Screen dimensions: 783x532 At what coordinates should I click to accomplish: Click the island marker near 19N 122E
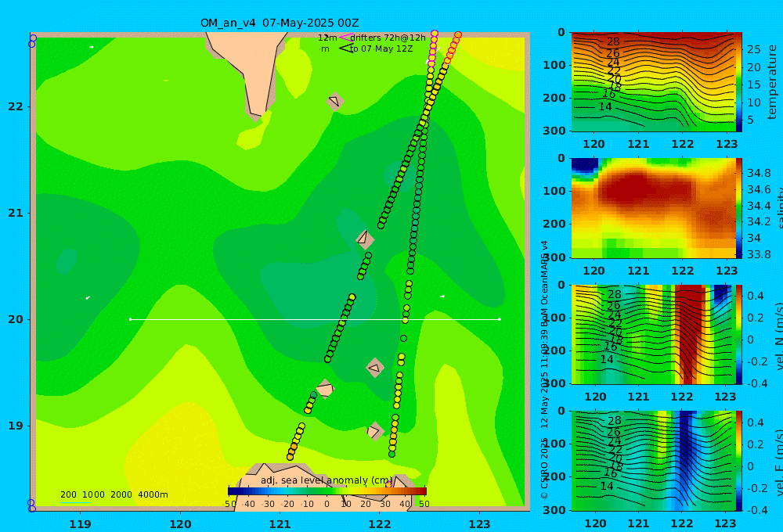click(374, 431)
